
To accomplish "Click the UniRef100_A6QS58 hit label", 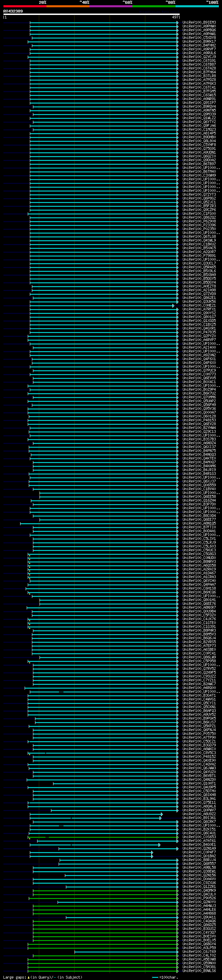I will click(199, 565).
